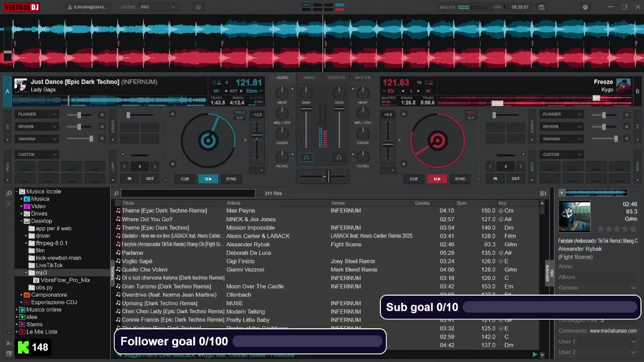
Task: Toggle SLIP mode on deck A
Action: 240,118
